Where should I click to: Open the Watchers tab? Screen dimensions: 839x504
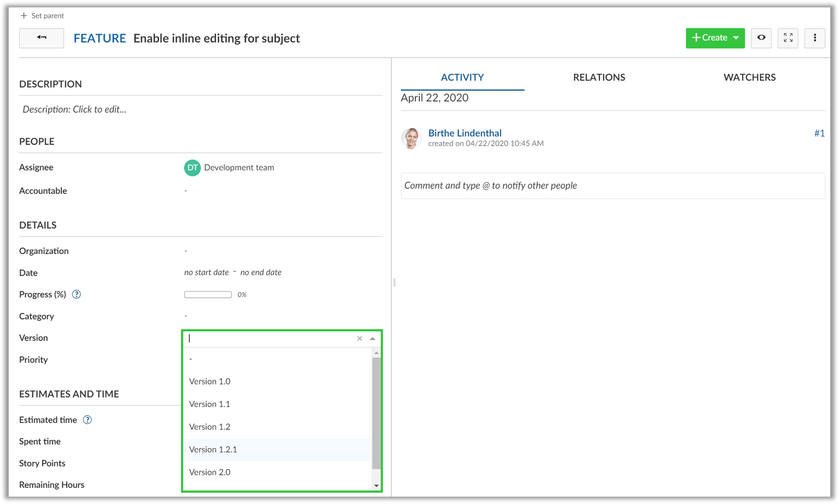pyautogui.click(x=749, y=77)
